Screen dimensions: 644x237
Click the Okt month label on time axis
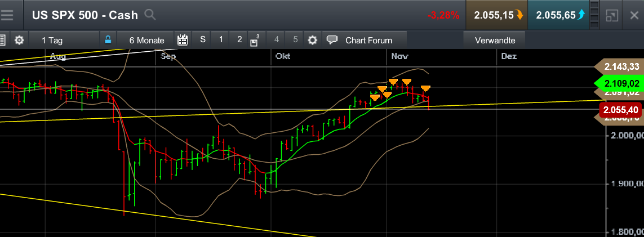coord(283,56)
